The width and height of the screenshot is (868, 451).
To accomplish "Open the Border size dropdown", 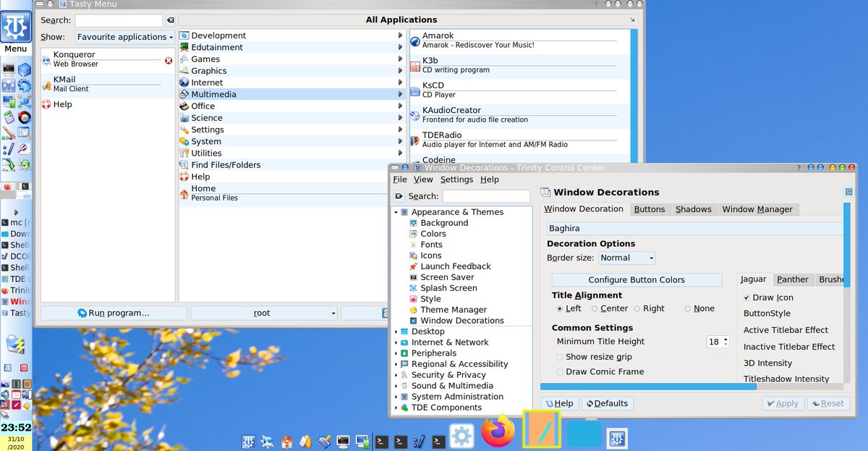I will [x=626, y=258].
